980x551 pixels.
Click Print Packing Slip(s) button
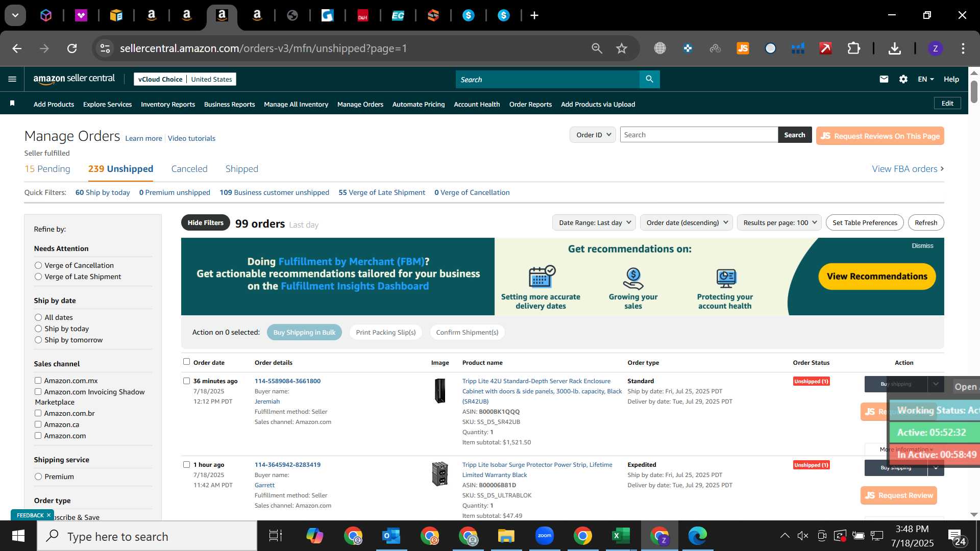point(386,332)
